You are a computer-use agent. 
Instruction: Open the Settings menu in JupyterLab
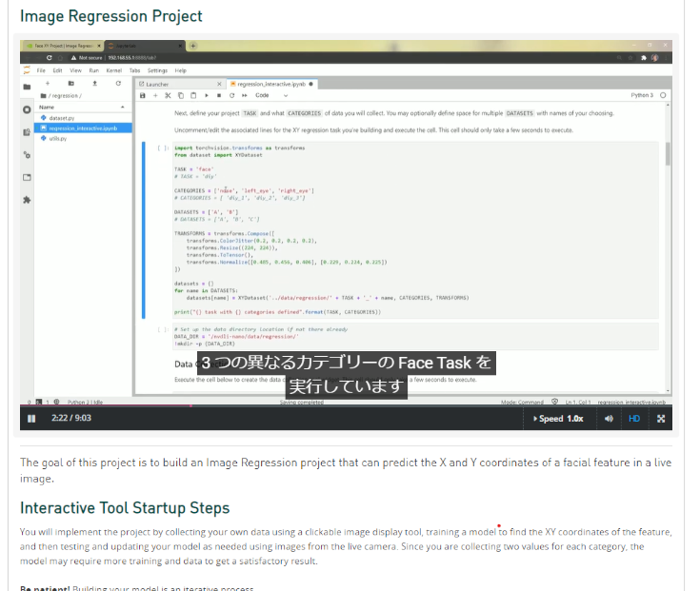(157, 70)
